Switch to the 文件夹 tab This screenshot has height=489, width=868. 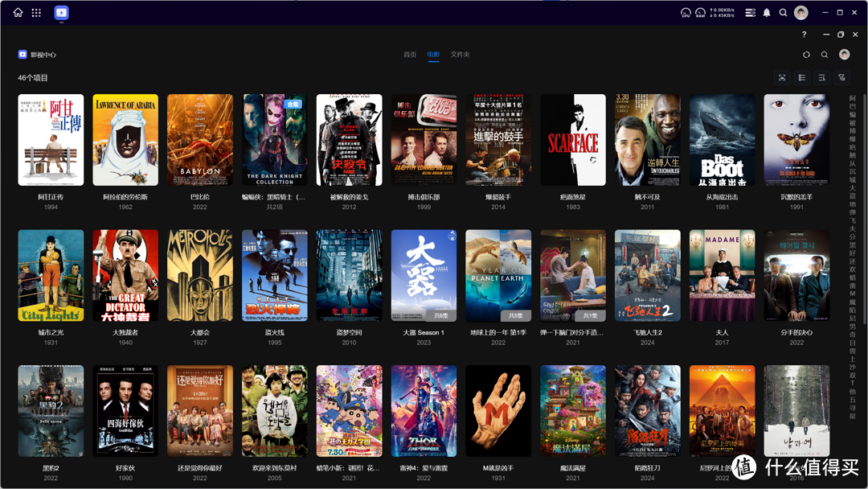pyautogui.click(x=460, y=54)
